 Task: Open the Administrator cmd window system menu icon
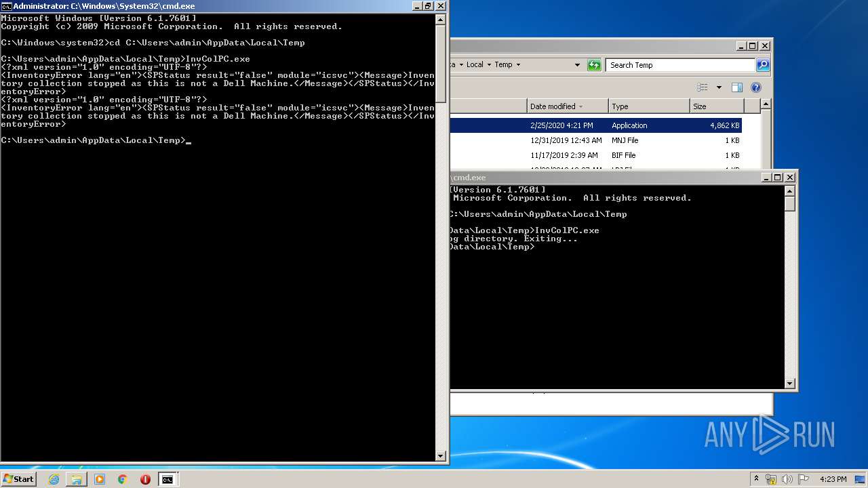coord(7,6)
